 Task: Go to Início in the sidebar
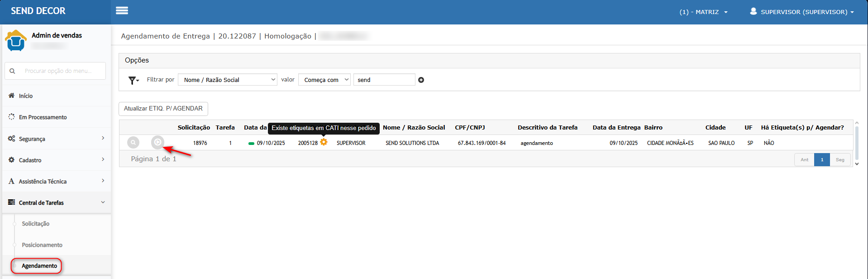click(x=26, y=96)
